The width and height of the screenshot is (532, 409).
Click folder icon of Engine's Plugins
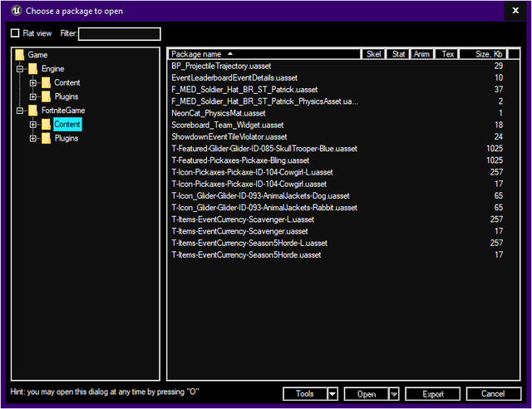pos(47,96)
